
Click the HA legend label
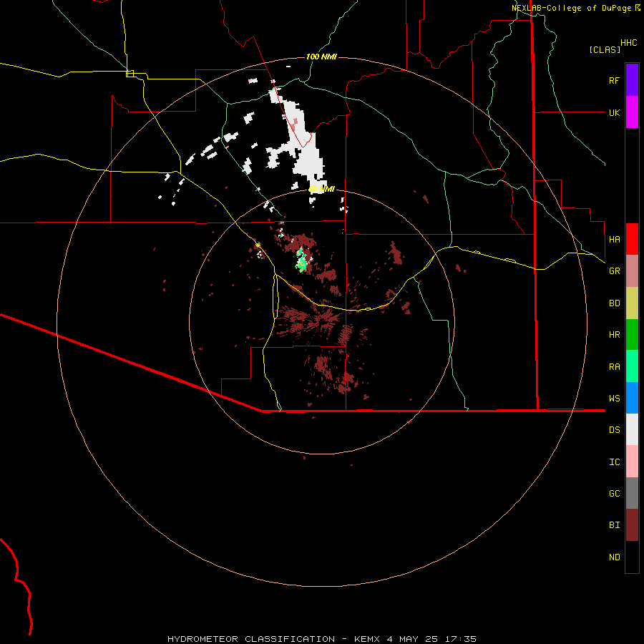(x=614, y=239)
